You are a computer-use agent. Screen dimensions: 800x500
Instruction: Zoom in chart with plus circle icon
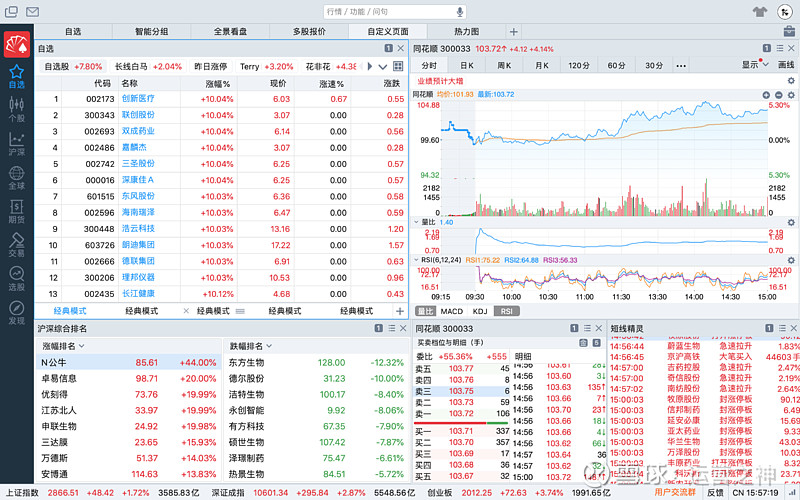[766, 95]
